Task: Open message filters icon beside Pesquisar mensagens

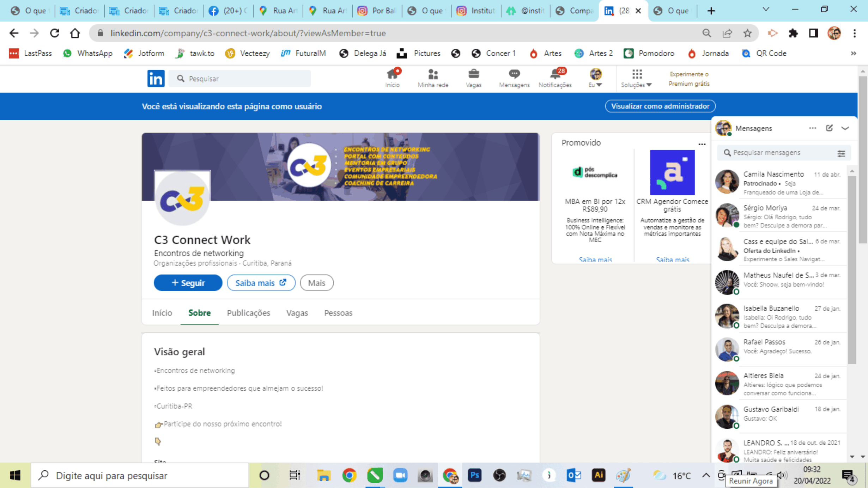Action: (842, 153)
